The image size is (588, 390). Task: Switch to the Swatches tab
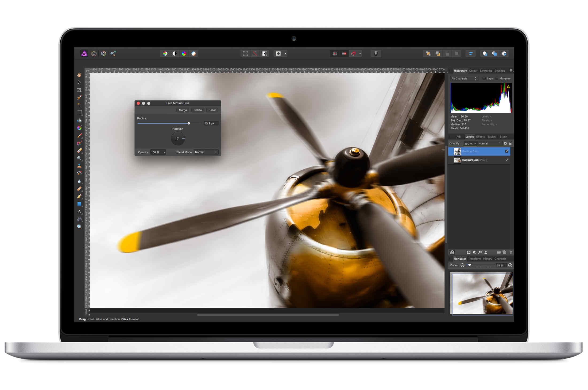click(x=486, y=71)
